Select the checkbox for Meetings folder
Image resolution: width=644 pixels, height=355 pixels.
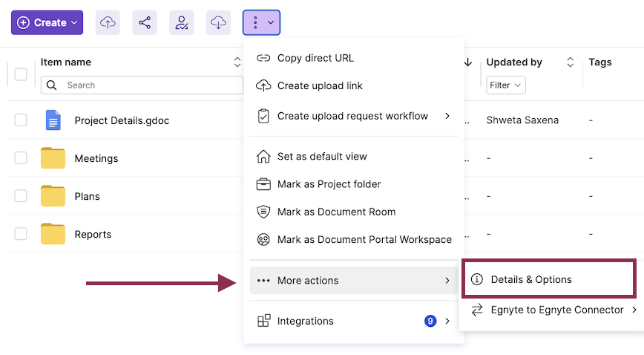(21, 158)
